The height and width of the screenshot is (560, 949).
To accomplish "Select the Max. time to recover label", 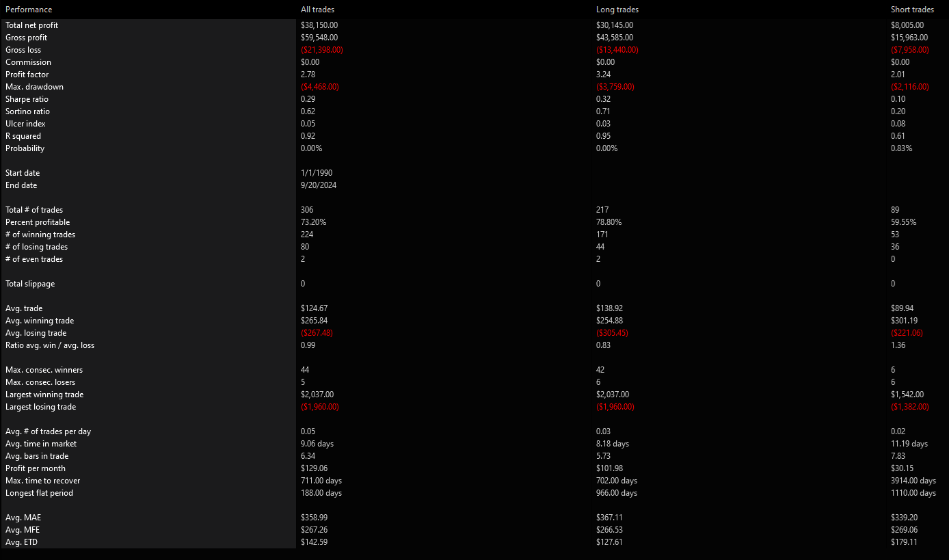I will (x=42, y=481).
